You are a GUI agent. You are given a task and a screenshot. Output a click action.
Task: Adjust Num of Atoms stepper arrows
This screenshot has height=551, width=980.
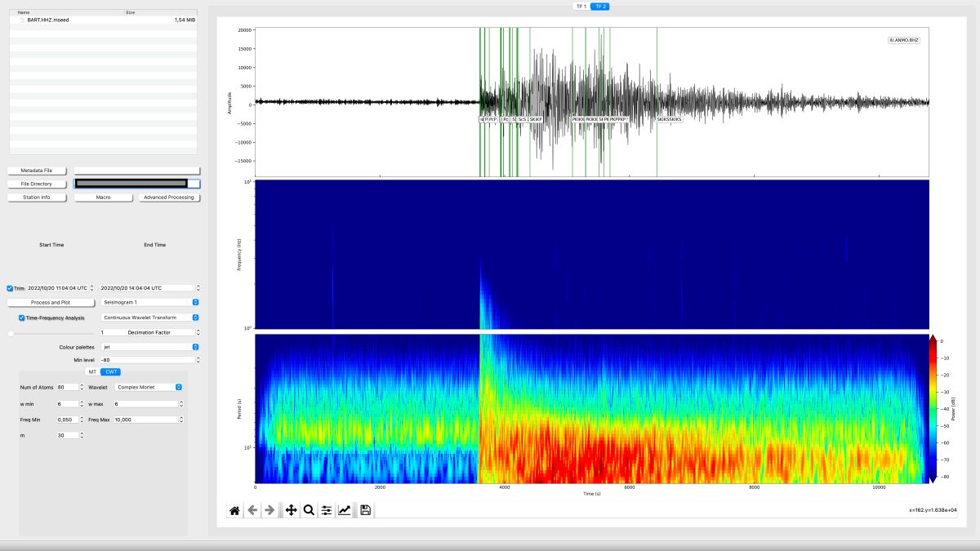click(81, 387)
